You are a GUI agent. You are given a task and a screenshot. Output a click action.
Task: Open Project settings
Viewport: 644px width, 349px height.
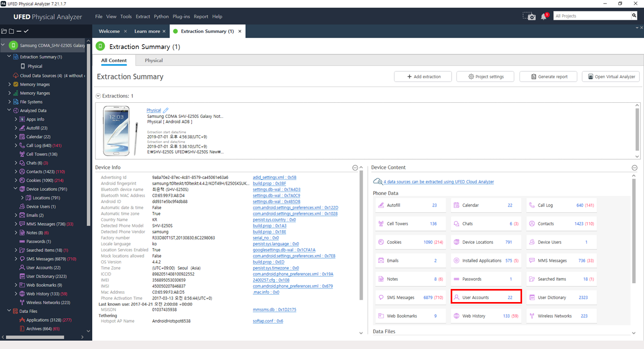pyautogui.click(x=486, y=77)
